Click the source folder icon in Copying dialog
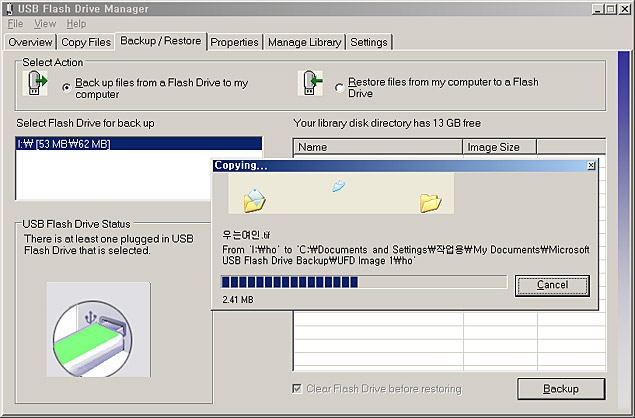The image size is (635, 418). [255, 201]
